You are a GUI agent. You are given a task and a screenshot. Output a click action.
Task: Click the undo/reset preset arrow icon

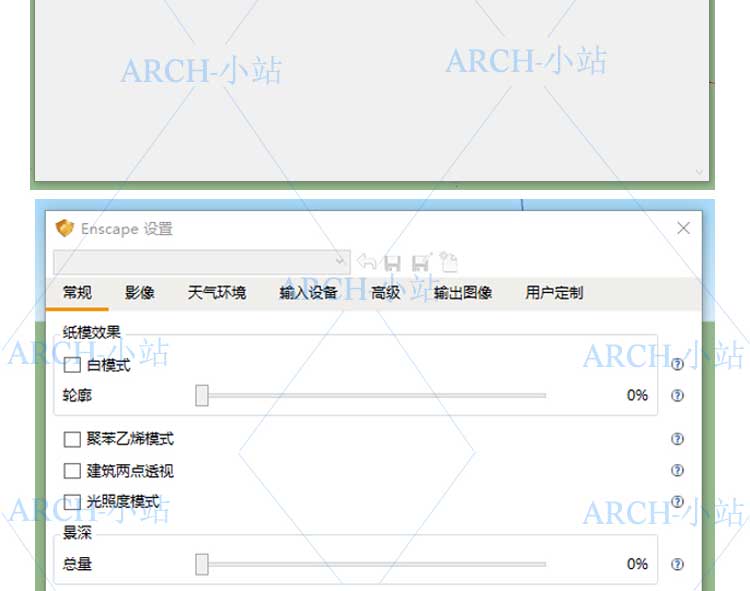point(366,263)
